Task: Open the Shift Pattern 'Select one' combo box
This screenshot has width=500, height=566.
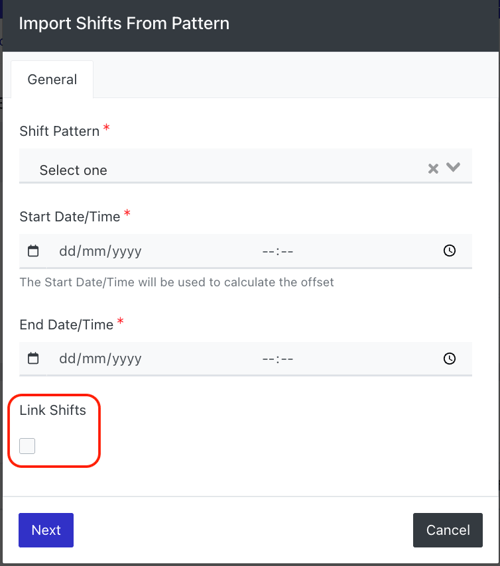Action: click(x=245, y=166)
